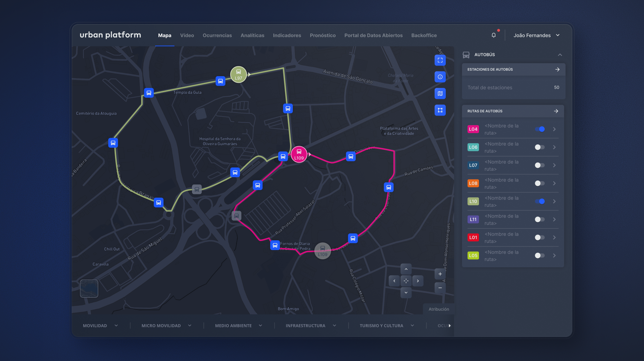Click the L08 orange route color badge
This screenshot has width=644, height=361.
[473, 183]
